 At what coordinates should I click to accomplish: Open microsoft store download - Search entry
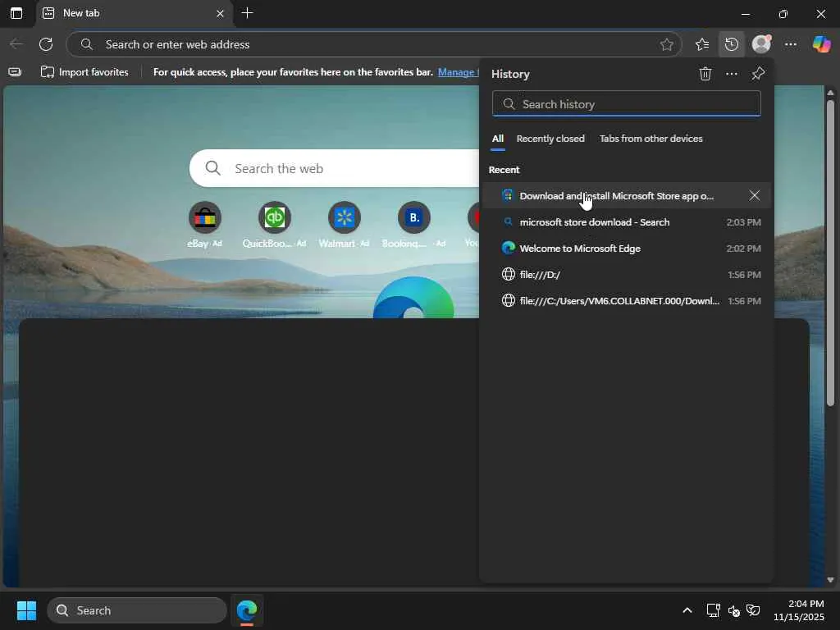[626, 221]
